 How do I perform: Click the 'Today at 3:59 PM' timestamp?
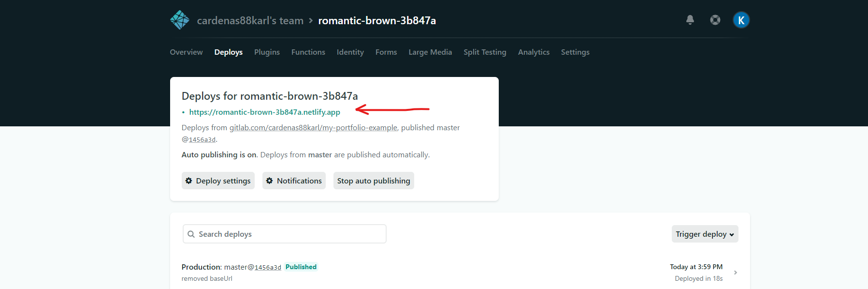(696, 267)
